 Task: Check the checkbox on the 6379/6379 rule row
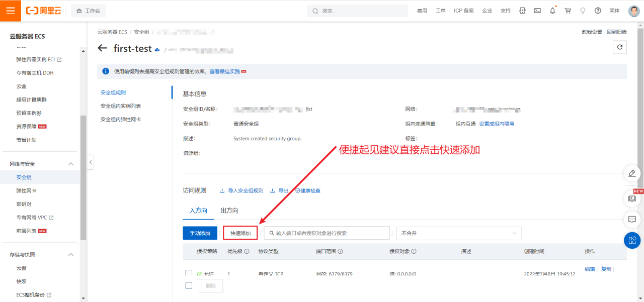click(189, 273)
